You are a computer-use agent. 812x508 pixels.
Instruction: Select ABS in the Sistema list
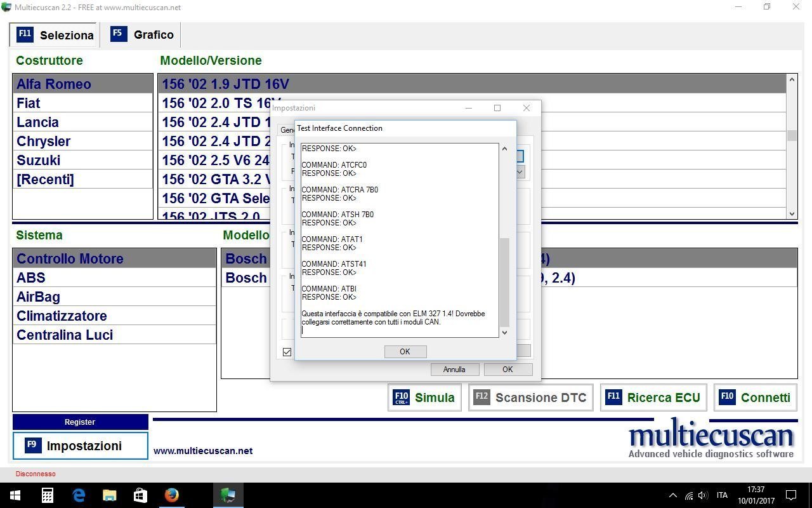click(x=114, y=277)
